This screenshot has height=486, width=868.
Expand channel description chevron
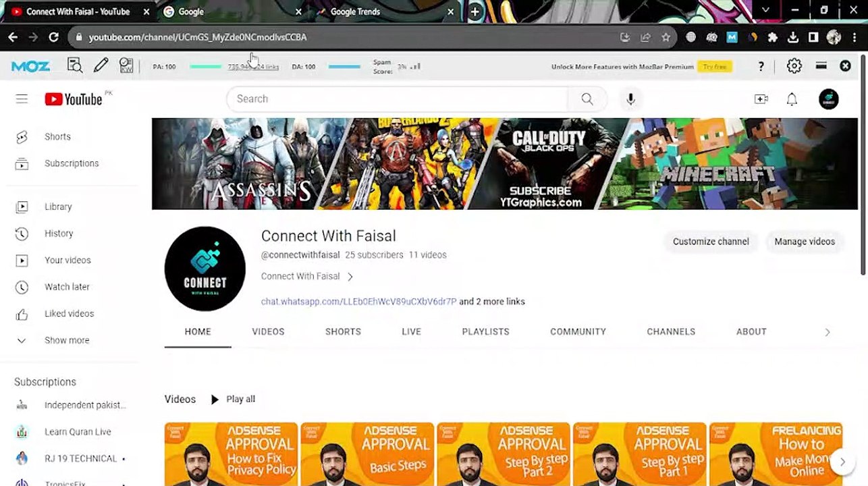pyautogui.click(x=350, y=277)
